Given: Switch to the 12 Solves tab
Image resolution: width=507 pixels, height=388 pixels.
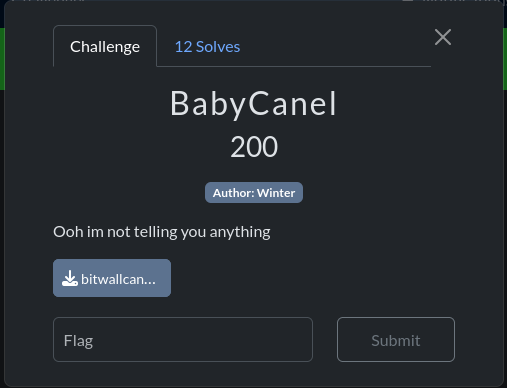Looking at the screenshot, I should 207,47.
